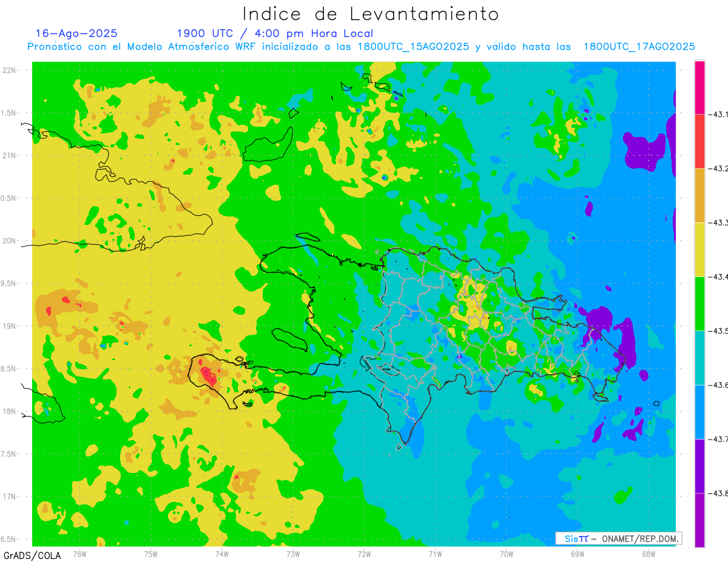This screenshot has width=728, height=562.
Task: Click the 70W longitude label
Action: [507, 554]
